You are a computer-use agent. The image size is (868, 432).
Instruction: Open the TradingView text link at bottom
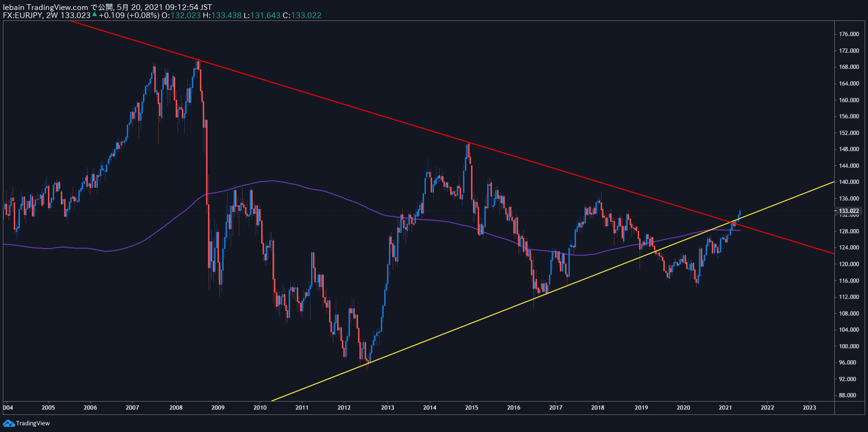(33, 423)
